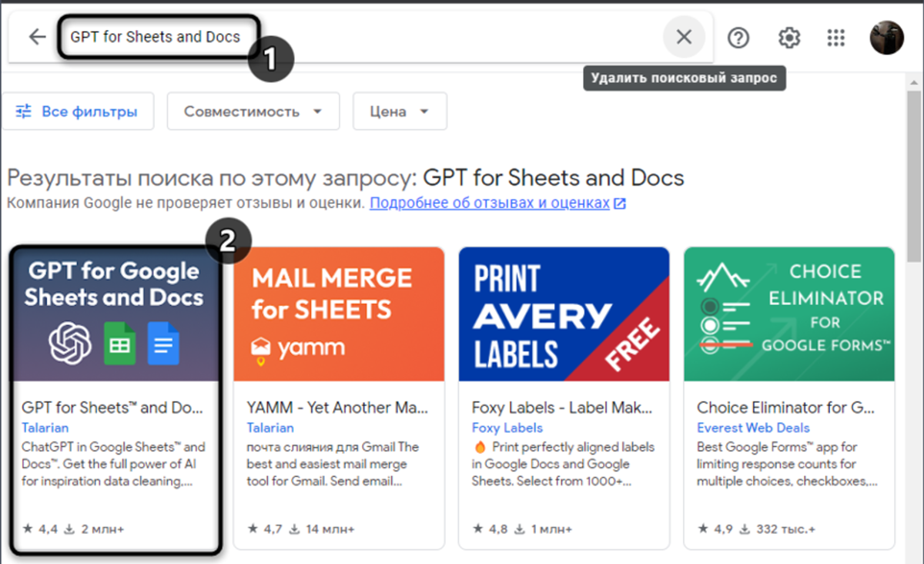
Task: Click the Print perfectly aligned labels description
Action: click(x=563, y=464)
